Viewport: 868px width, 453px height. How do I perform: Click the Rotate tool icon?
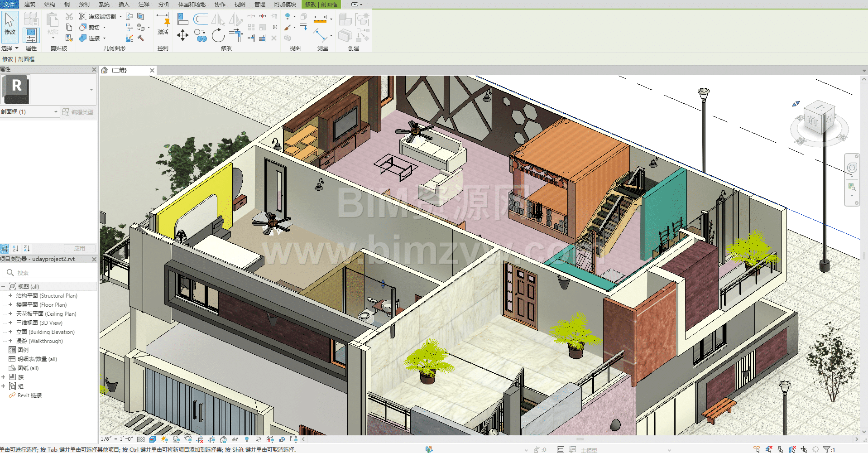click(x=218, y=35)
